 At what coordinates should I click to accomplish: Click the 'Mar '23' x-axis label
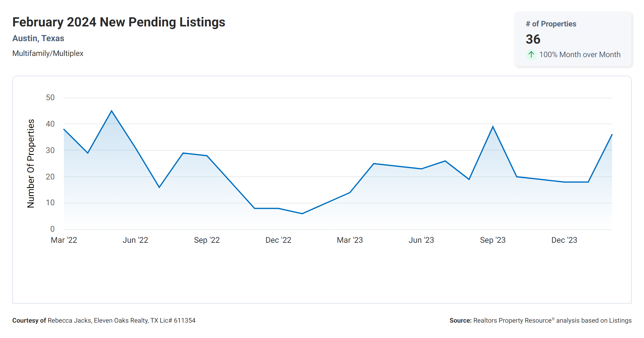tap(350, 240)
